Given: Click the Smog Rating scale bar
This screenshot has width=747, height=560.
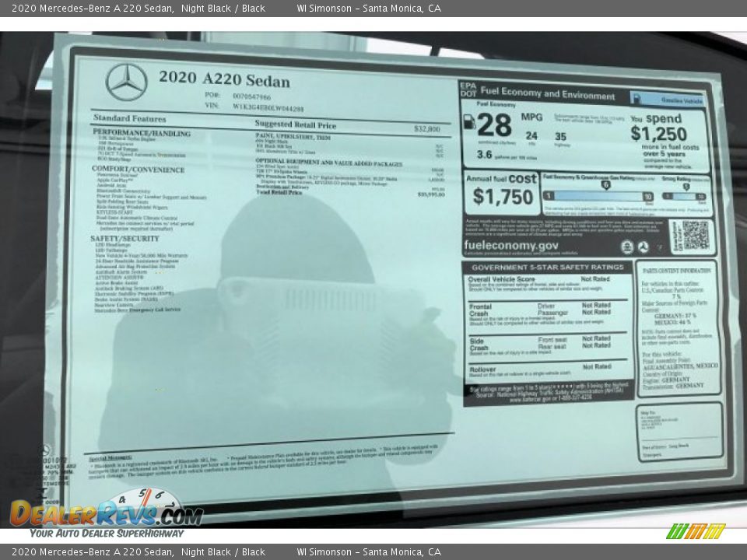Looking at the screenshot, I should tap(685, 196).
